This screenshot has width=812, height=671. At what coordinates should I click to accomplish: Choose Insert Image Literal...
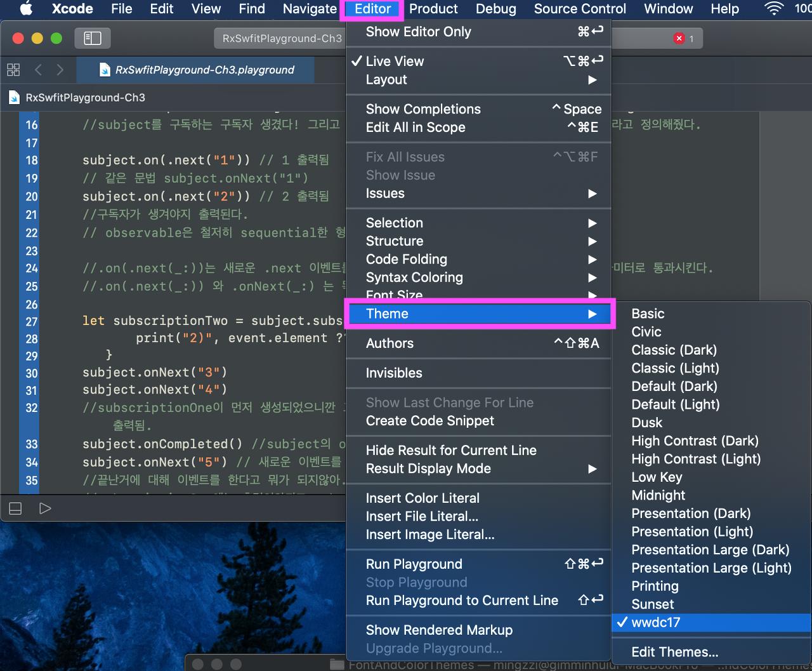[478, 535]
